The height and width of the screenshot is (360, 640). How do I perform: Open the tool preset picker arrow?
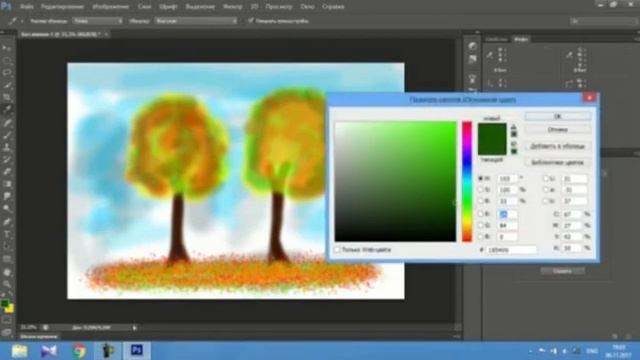pyautogui.click(x=22, y=21)
